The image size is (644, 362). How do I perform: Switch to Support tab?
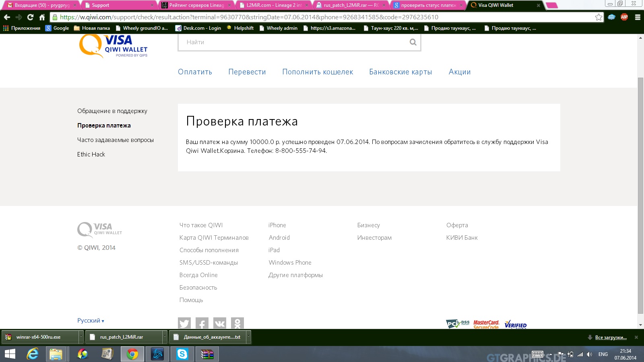tap(119, 5)
